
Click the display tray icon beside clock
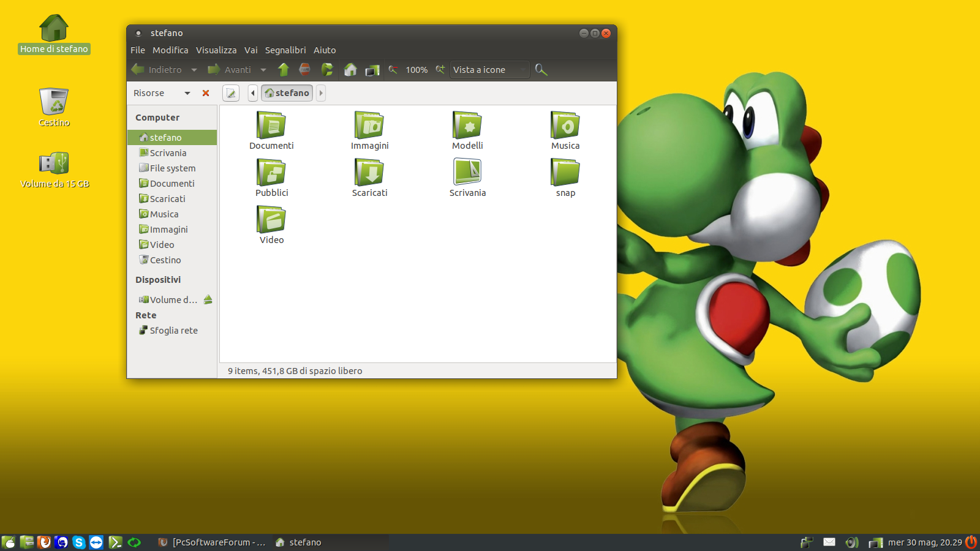pos(876,542)
